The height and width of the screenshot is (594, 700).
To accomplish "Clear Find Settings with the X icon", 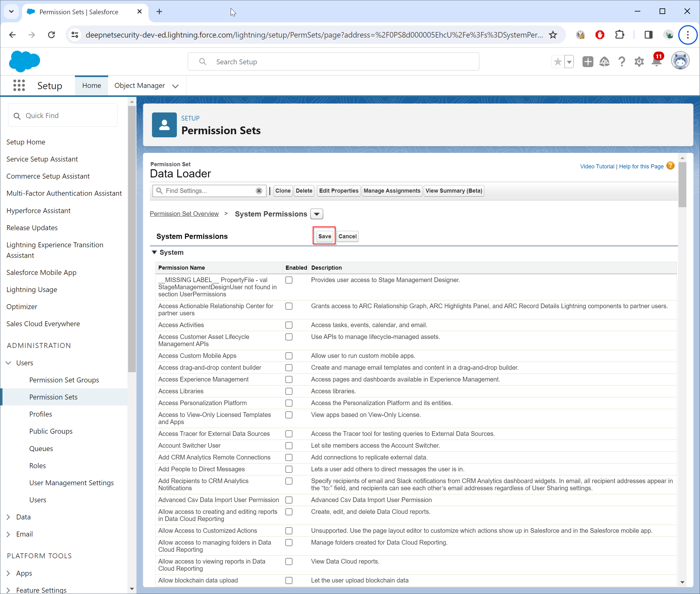I will click(259, 191).
